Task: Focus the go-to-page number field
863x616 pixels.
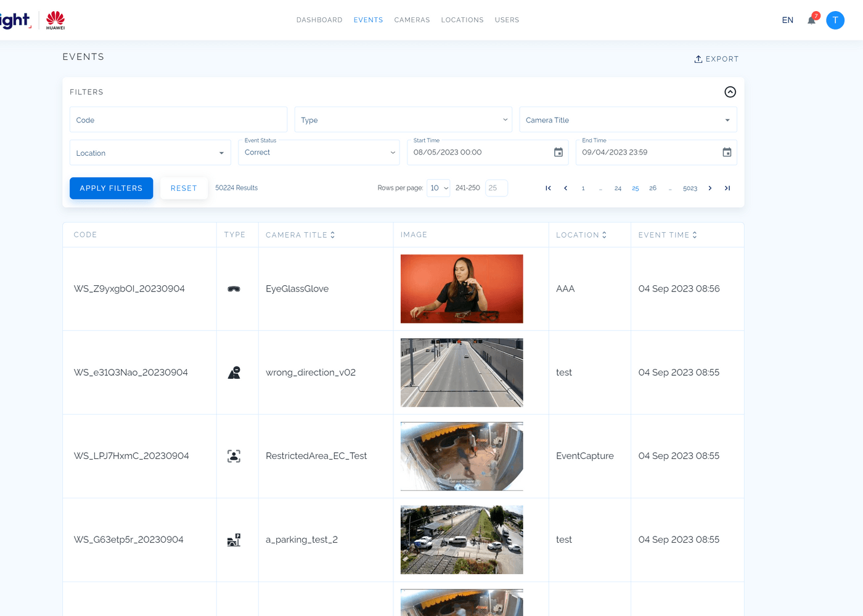Action: point(496,188)
